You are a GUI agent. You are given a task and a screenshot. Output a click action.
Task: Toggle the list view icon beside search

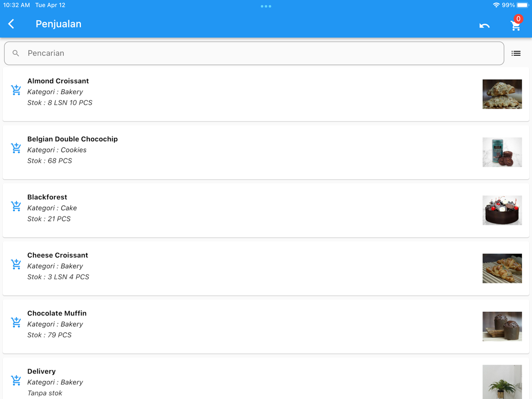click(516, 53)
